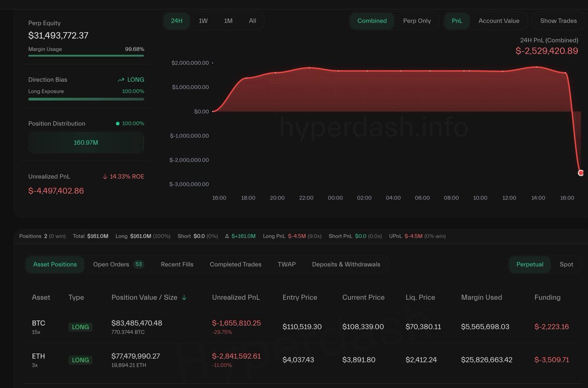Click the red endpoint marker on PnL chart

(581, 172)
